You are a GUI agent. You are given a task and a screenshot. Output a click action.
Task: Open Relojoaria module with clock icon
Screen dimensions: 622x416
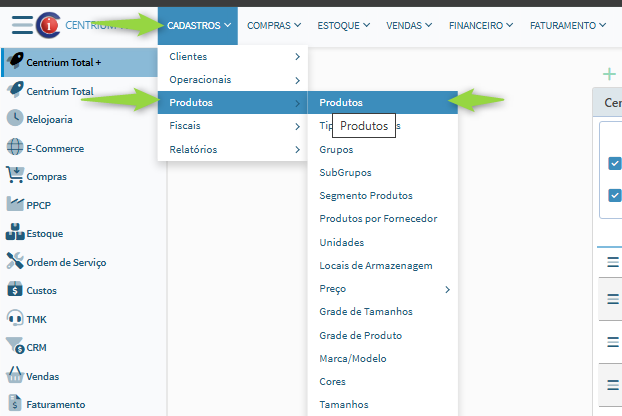(16, 119)
